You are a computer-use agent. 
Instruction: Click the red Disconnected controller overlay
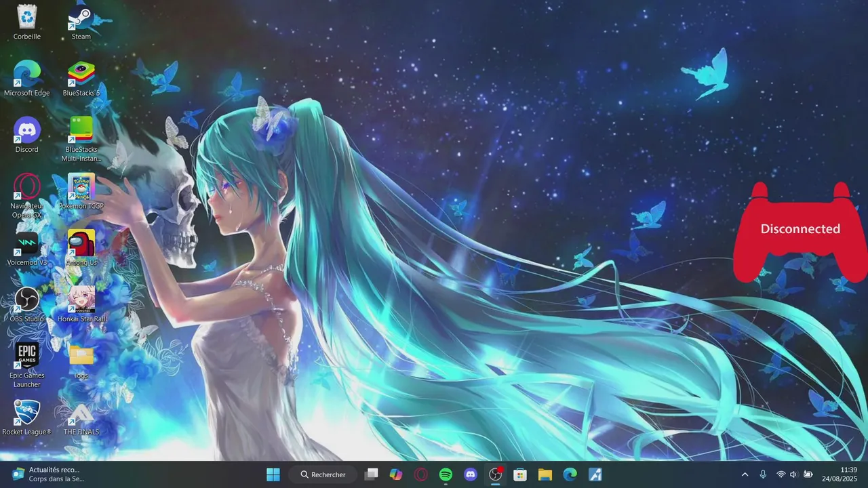(800, 230)
